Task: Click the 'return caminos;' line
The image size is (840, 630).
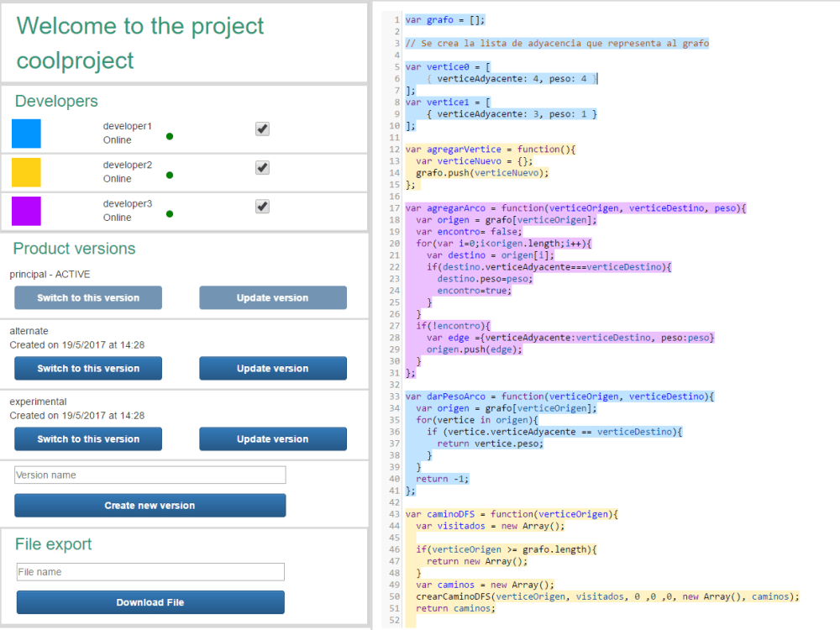Action: click(455, 608)
